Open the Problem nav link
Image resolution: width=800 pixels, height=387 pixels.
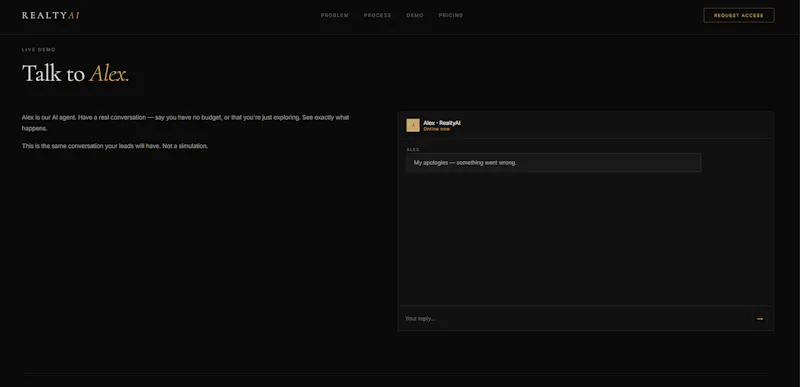pyautogui.click(x=335, y=15)
